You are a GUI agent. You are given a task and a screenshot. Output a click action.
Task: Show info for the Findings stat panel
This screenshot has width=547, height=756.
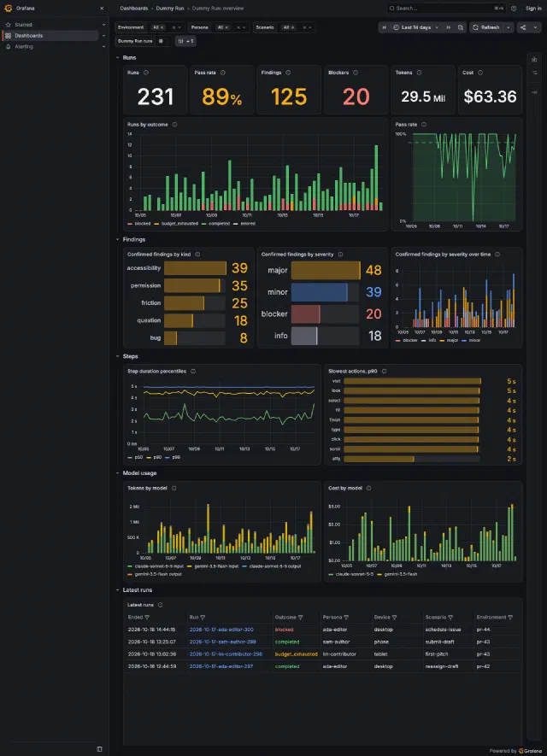point(288,73)
